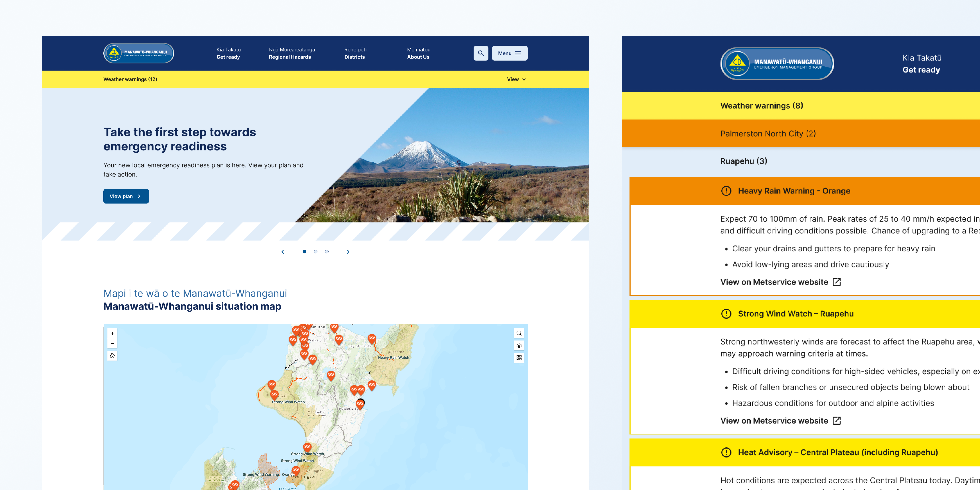Viewport: 980px width, 490px height.
Task: Click external-link icon under Strong Wind Watch
Action: (837, 421)
